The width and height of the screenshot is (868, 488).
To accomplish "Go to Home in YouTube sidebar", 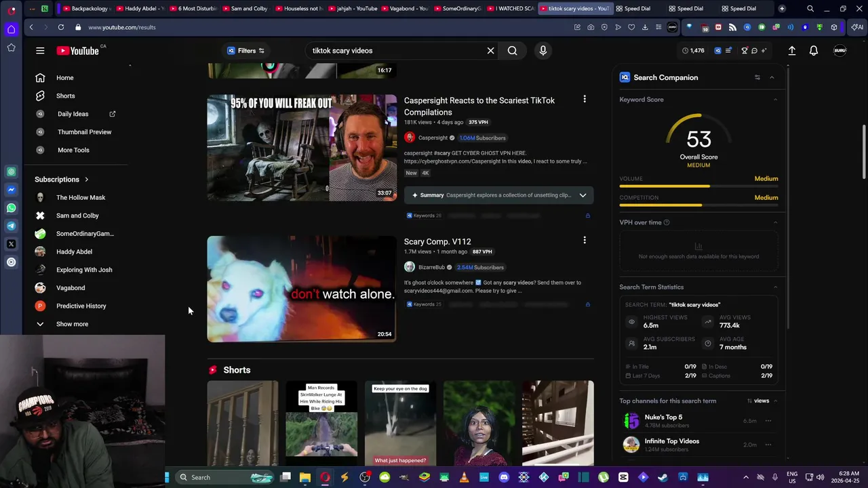I will [x=64, y=78].
